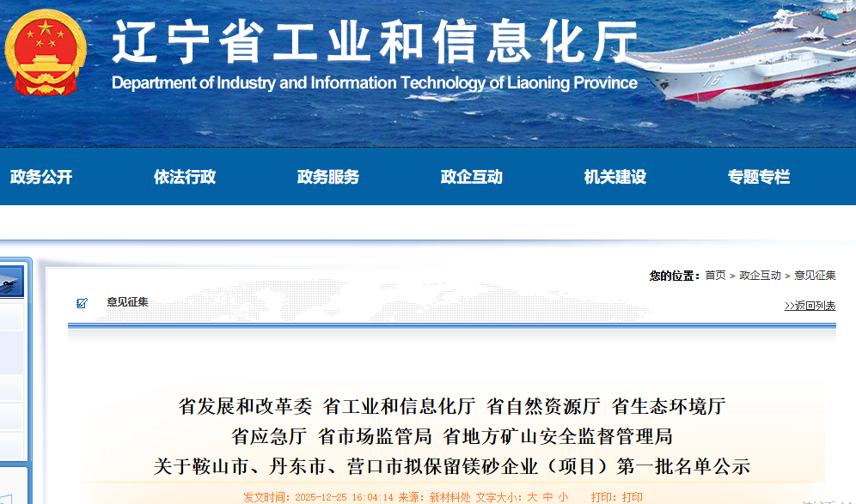Set font size to 大

tap(532, 497)
